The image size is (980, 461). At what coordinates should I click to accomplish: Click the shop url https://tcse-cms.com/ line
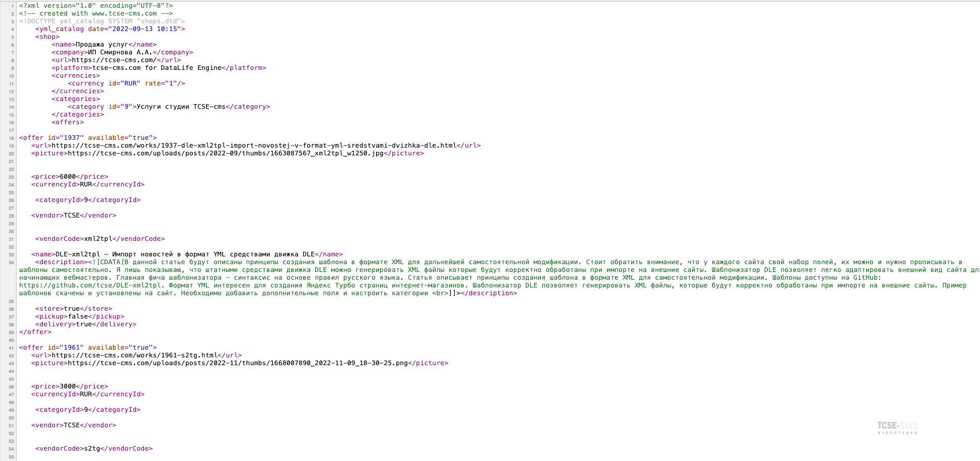point(116,60)
